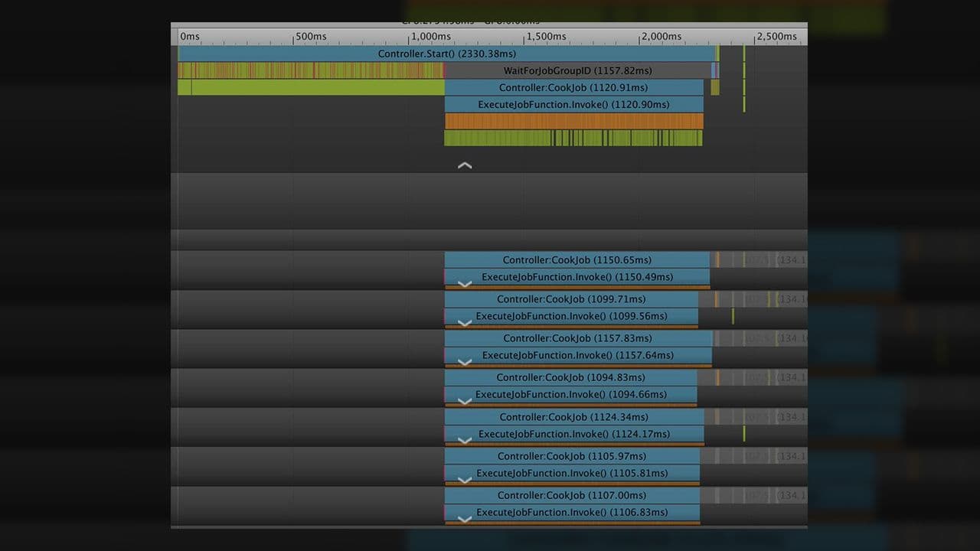Click the 500ms mark on the time ruler
This screenshot has width=980, height=551.
pos(310,36)
